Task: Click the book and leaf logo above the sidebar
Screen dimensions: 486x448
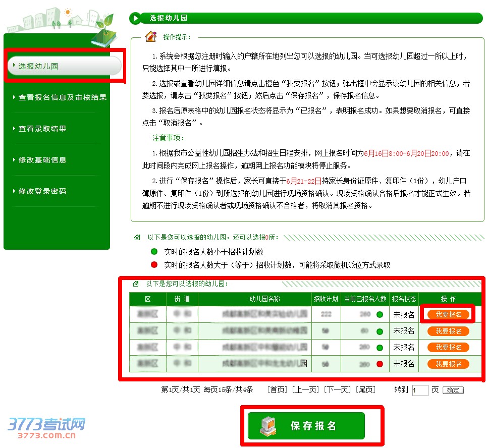Action: (x=106, y=31)
